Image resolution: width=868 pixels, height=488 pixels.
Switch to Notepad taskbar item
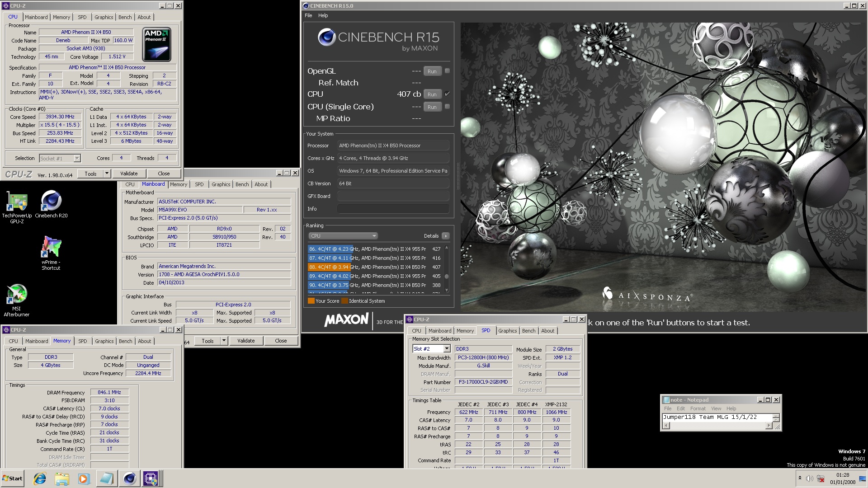tap(106, 479)
